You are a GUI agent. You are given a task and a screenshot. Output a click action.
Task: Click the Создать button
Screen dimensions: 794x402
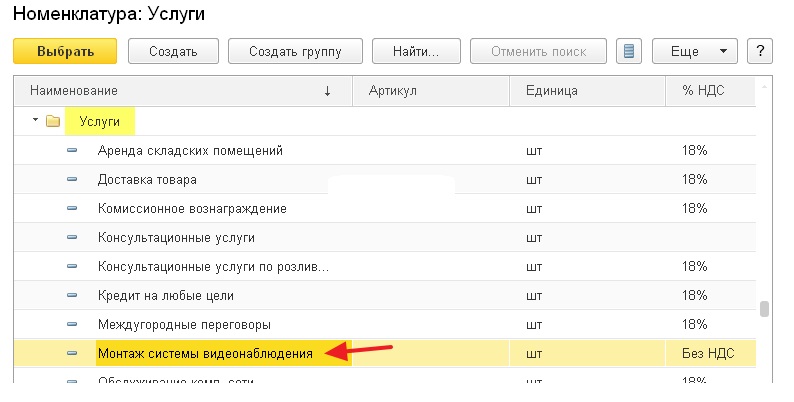pyautogui.click(x=173, y=51)
